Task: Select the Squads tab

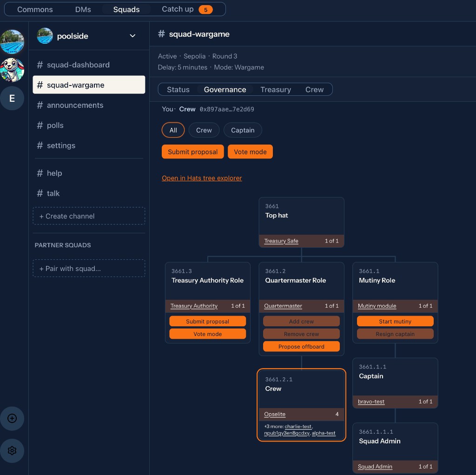Action: click(x=126, y=9)
